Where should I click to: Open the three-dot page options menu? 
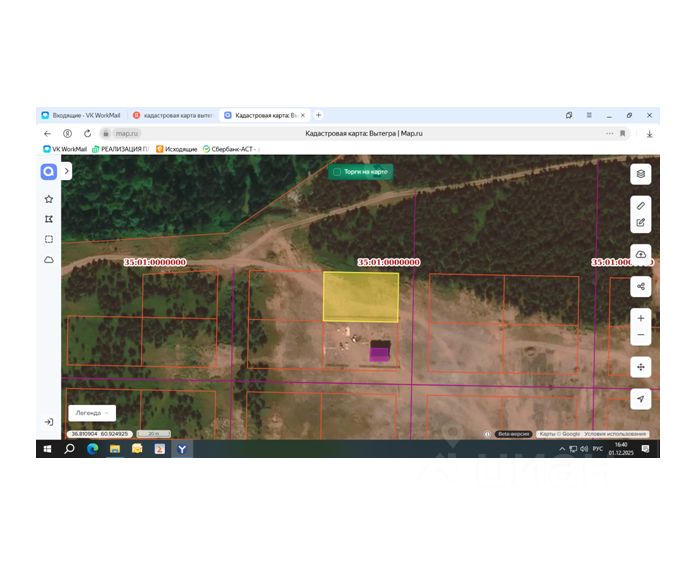point(609,134)
